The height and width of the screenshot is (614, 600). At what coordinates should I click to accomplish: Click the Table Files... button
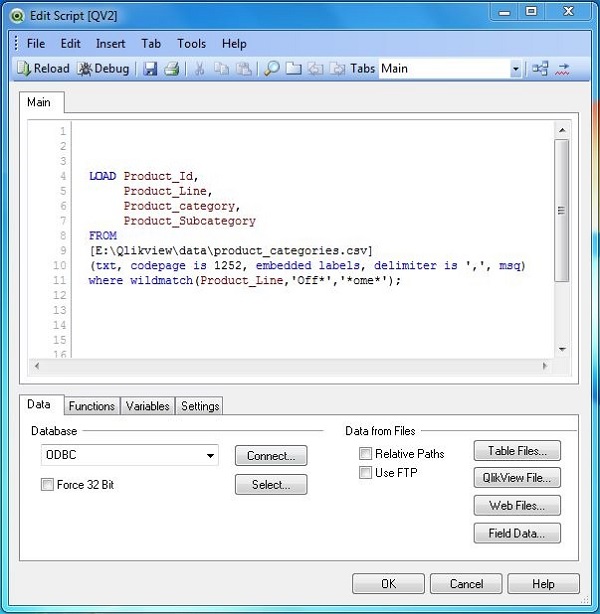517,451
